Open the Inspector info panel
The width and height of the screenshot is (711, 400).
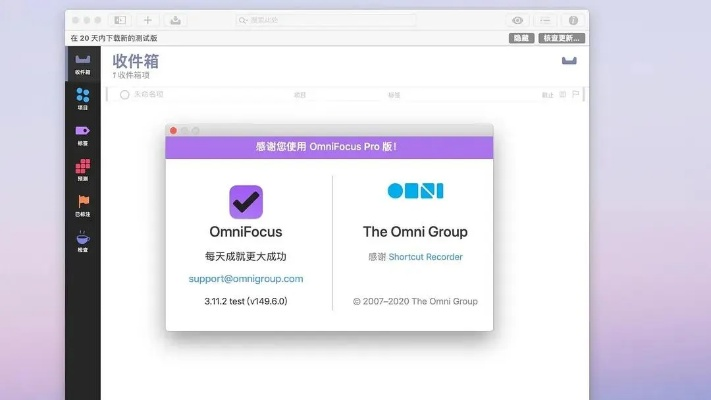click(x=573, y=20)
